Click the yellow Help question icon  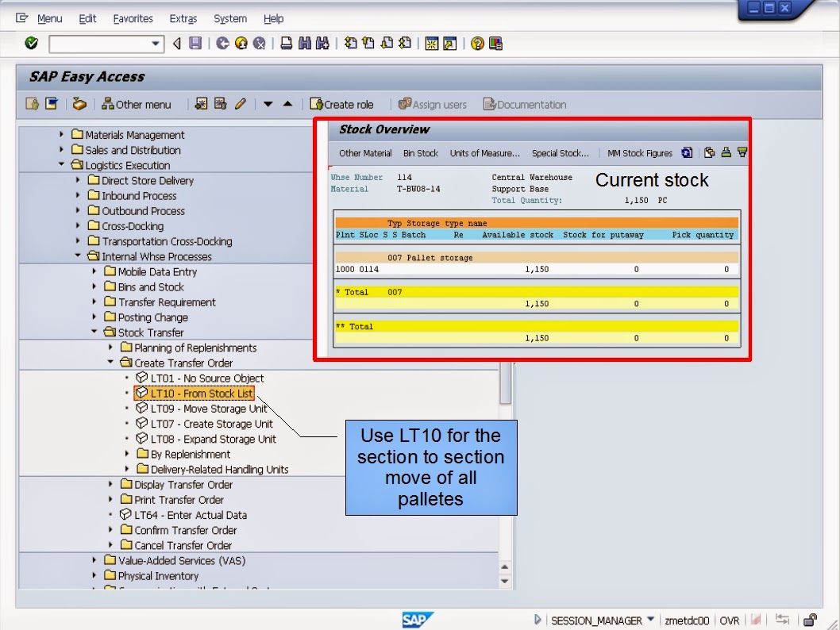pyautogui.click(x=477, y=44)
